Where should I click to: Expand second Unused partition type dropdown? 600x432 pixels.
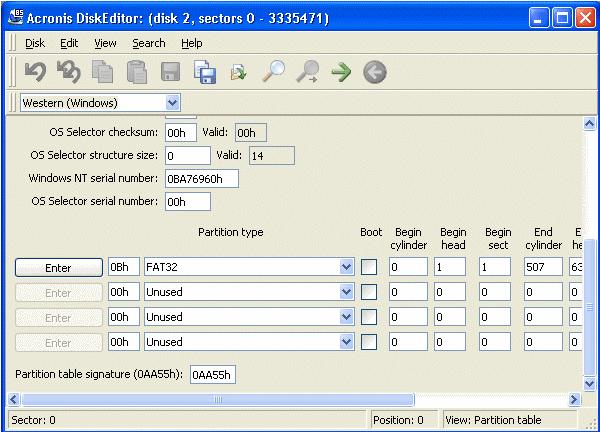[346, 317]
